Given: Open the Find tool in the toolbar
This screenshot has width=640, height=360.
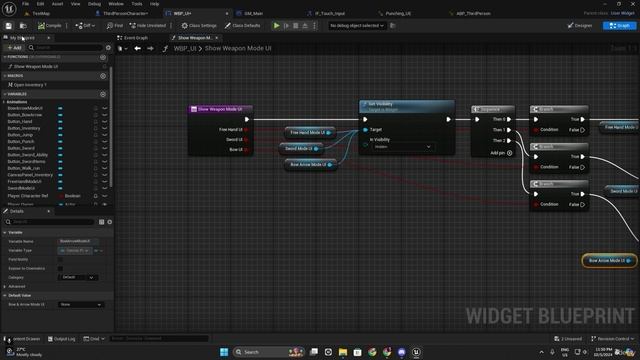Looking at the screenshot, I should click(x=115, y=26).
